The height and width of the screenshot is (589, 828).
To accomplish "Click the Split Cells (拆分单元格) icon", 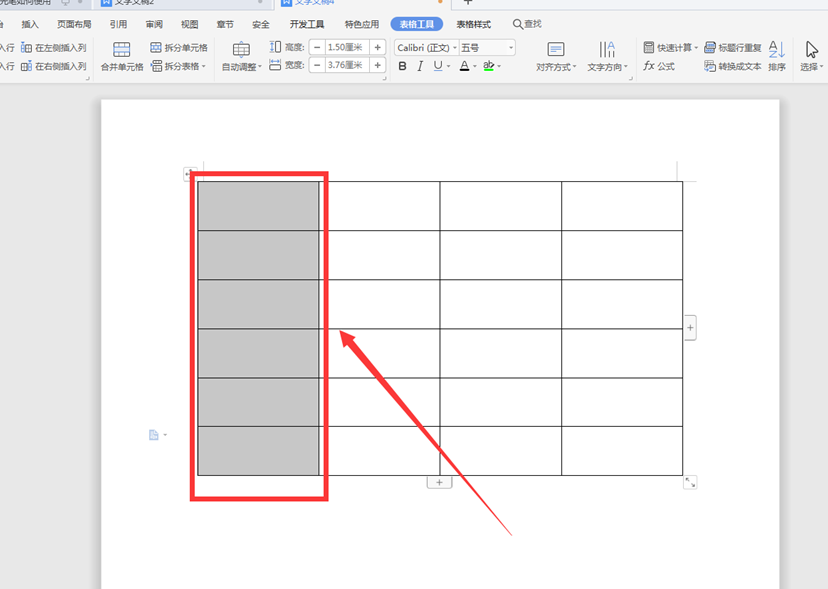I will click(x=155, y=48).
